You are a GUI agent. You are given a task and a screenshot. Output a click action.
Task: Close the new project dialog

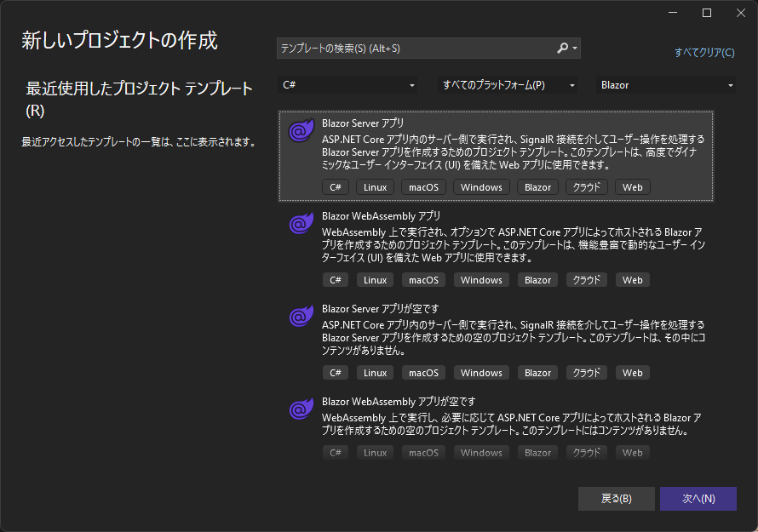[741, 13]
